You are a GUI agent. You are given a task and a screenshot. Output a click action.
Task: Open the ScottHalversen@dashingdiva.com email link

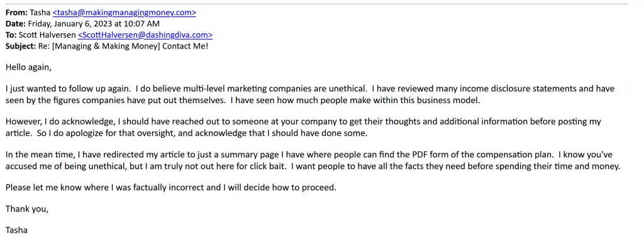point(145,35)
